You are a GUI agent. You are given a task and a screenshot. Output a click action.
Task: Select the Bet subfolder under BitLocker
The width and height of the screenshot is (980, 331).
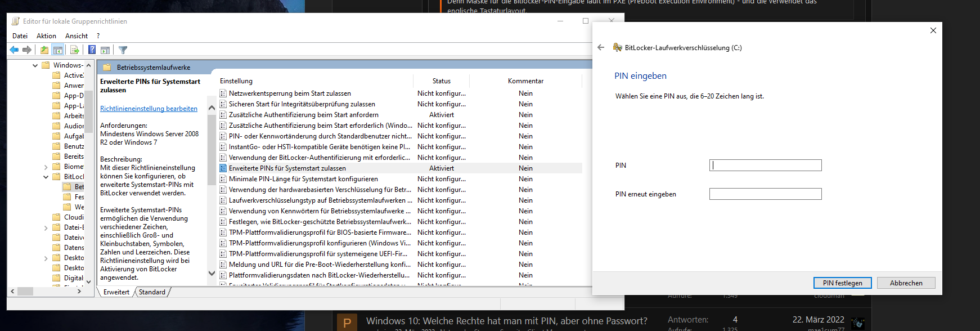point(73,187)
